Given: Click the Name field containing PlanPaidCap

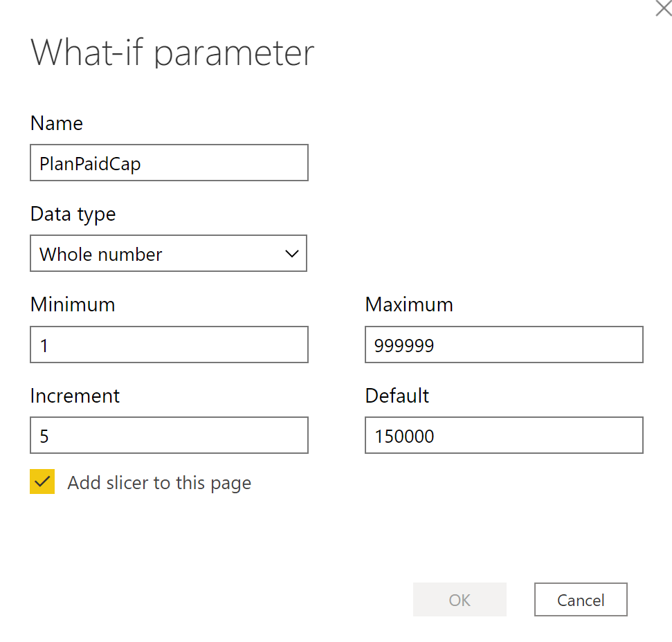Looking at the screenshot, I should click(169, 163).
